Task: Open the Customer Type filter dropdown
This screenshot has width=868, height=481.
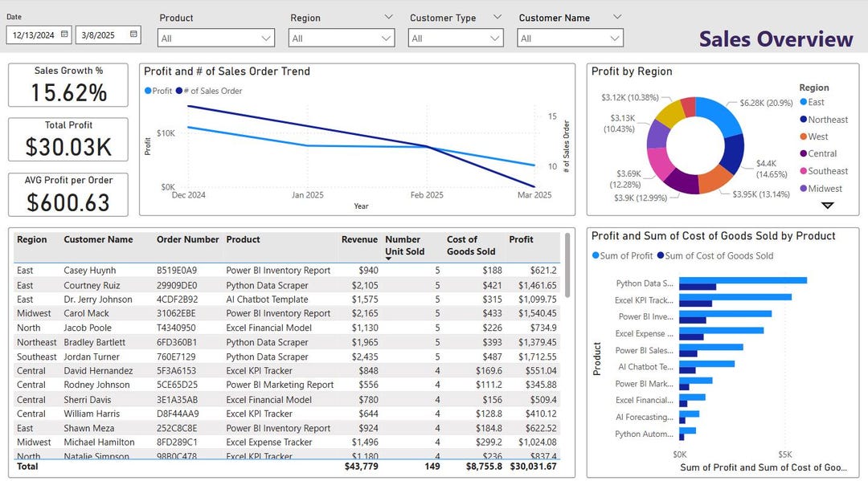Action: tap(455, 39)
